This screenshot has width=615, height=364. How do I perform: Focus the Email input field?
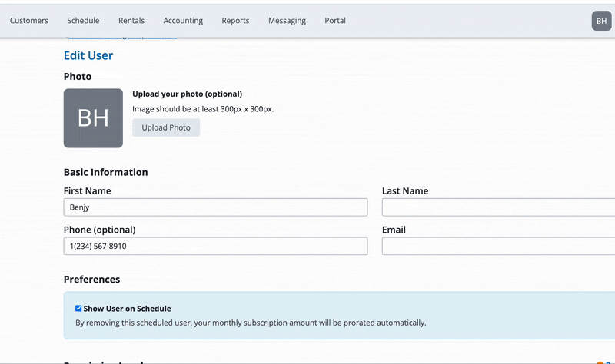498,246
